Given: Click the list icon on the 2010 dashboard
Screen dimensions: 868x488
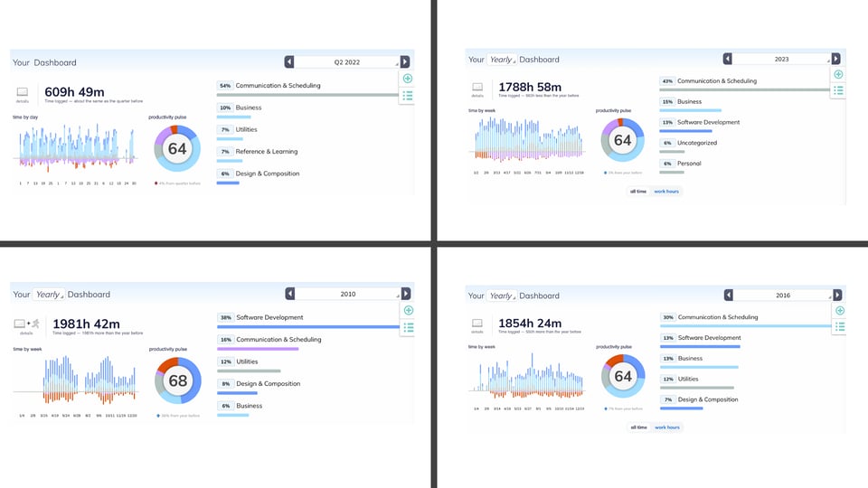Looking at the screenshot, I should [408, 327].
